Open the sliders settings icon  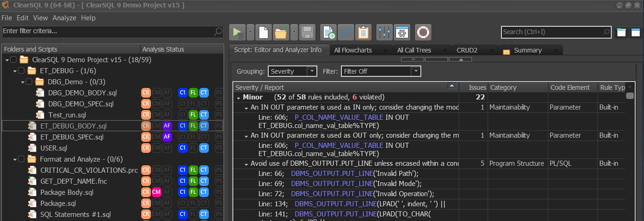[384, 32]
